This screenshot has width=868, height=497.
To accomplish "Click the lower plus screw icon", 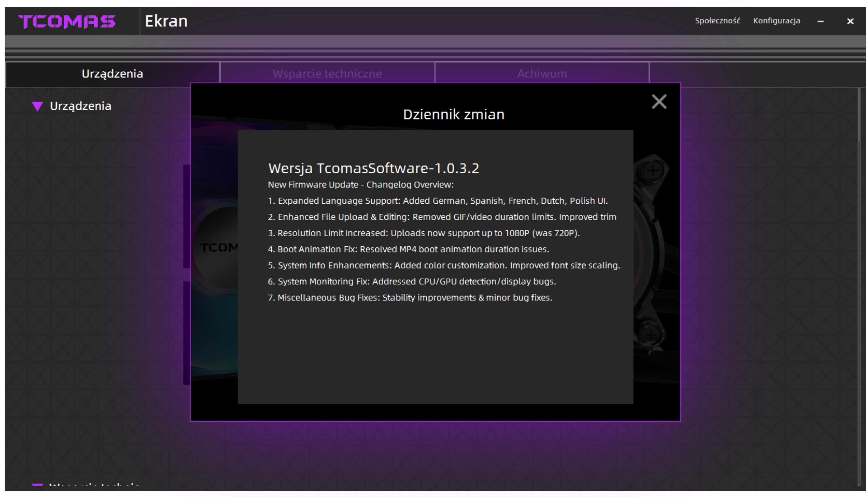I will (651, 335).
